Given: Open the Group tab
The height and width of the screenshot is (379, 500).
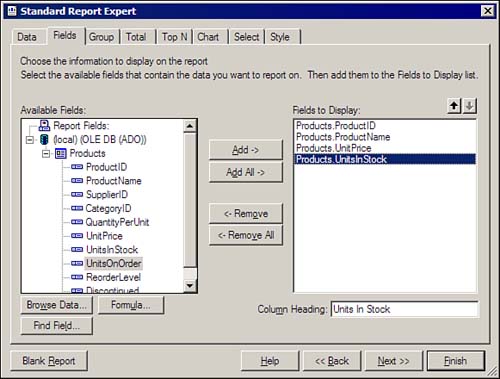Looking at the screenshot, I should (101, 37).
